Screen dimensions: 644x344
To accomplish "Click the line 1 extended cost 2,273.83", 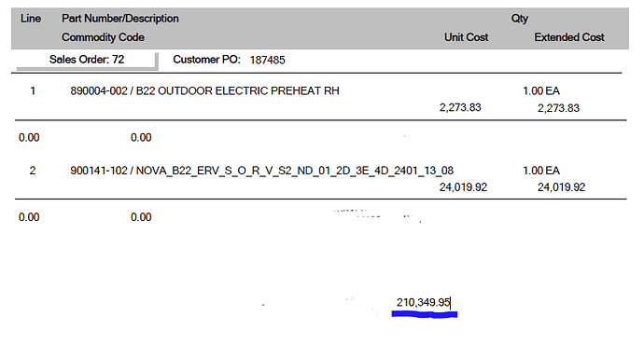I will pyautogui.click(x=558, y=108).
